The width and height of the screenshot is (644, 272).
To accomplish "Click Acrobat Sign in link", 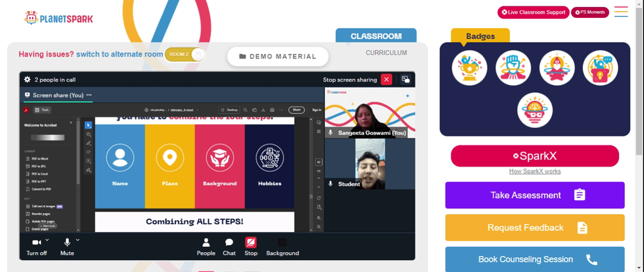I will click(x=317, y=110).
